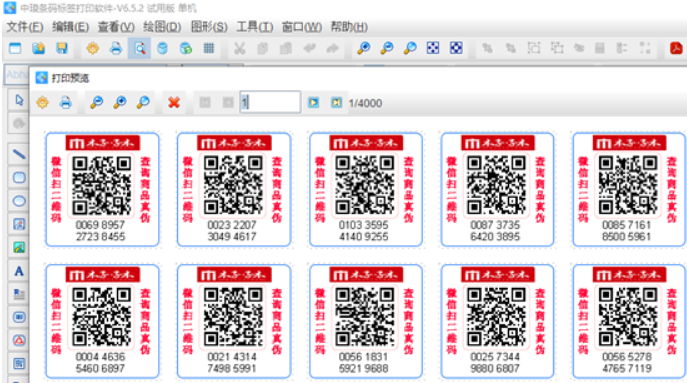Image resolution: width=687 pixels, height=383 pixels.
Task: Click the redo arrow icon
Action: point(333,48)
